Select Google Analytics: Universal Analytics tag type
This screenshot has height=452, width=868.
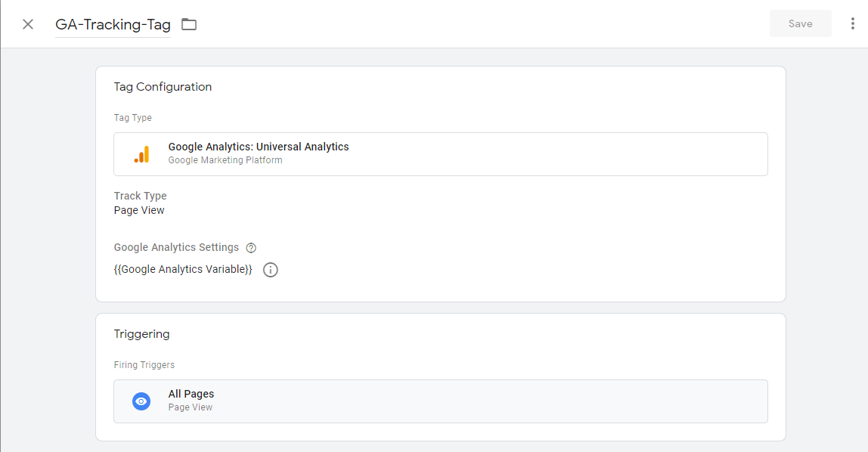click(259, 147)
